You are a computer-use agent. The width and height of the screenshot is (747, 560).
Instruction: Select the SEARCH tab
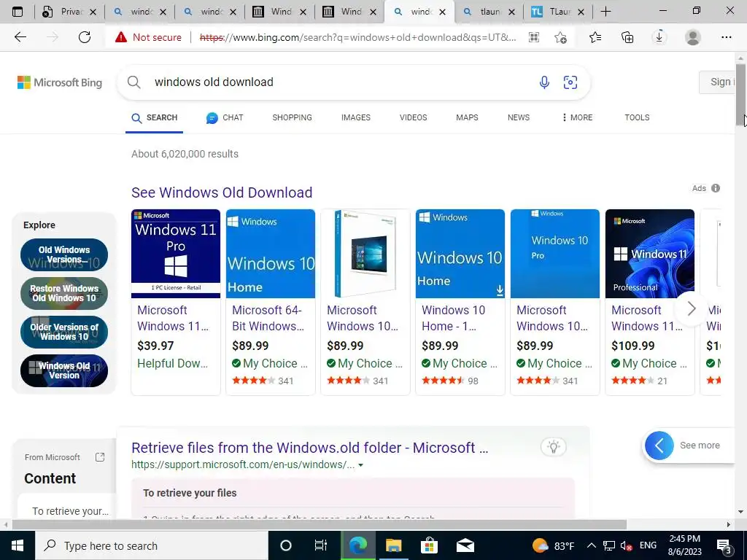click(155, 117)
